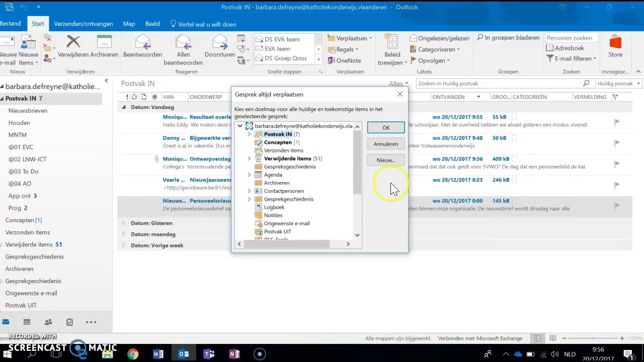Open the Beeld ribbon tab
The width and height of the screenshot is (644, 362).
152,24
